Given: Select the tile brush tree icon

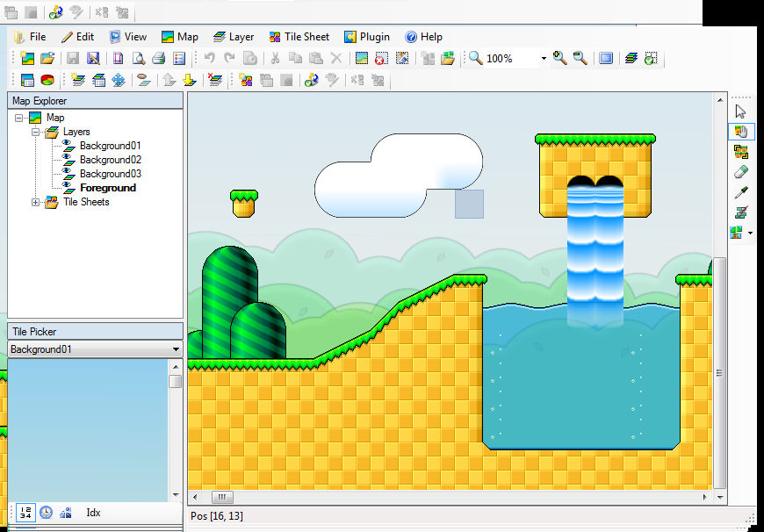Looking at the screenshot, I should tap(737, 233).
